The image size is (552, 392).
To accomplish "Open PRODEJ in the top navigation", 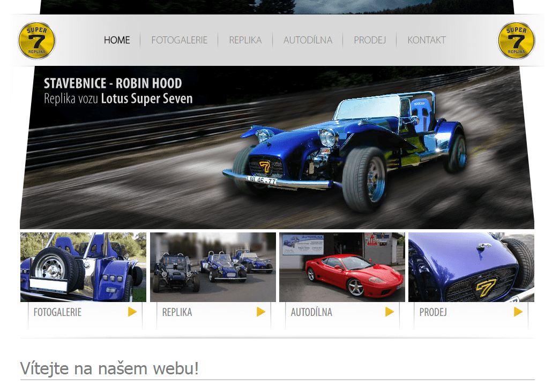I will [x=370, y=40].
